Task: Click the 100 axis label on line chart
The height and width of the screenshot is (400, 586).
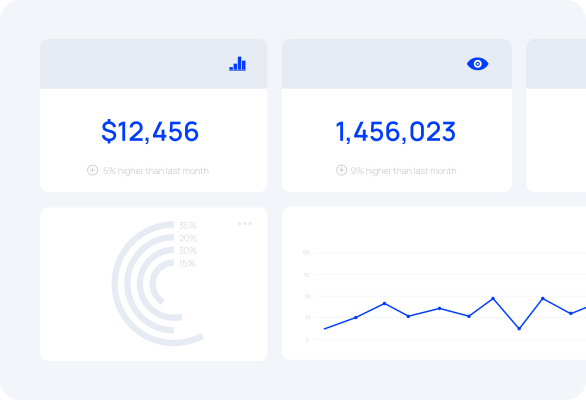Action: point(306,253)
